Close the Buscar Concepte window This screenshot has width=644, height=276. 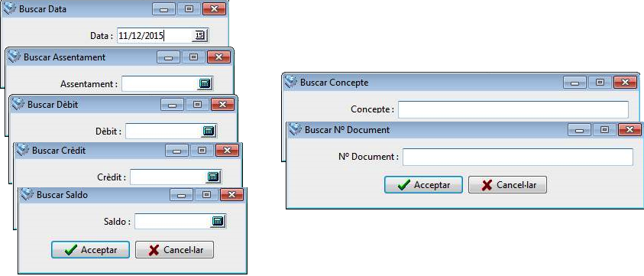[625, 83]
